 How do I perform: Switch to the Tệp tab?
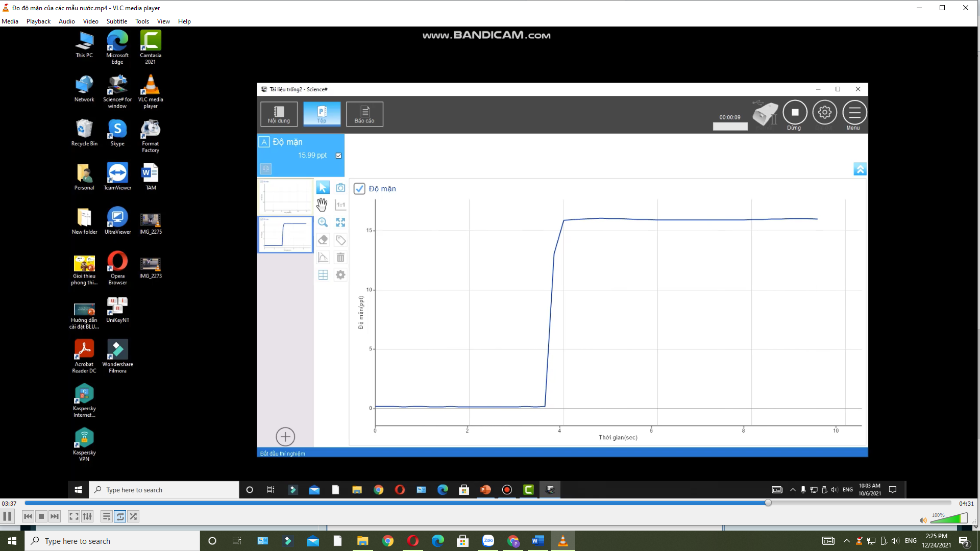pos(322,114)
